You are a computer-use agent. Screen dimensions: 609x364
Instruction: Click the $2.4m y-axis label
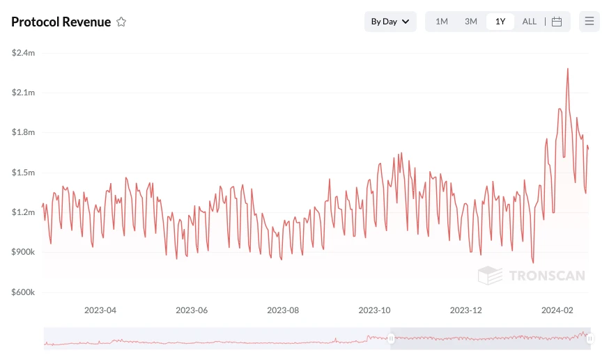tap(24, 53)
